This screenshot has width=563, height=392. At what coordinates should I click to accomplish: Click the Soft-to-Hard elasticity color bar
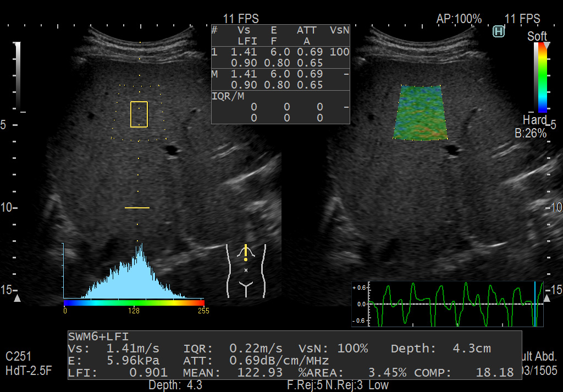pos(542,77)
